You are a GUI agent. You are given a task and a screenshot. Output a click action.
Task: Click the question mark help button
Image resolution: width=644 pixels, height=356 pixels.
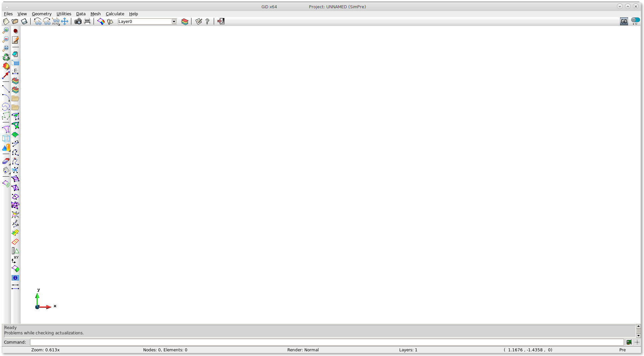(x=207, y=21)
